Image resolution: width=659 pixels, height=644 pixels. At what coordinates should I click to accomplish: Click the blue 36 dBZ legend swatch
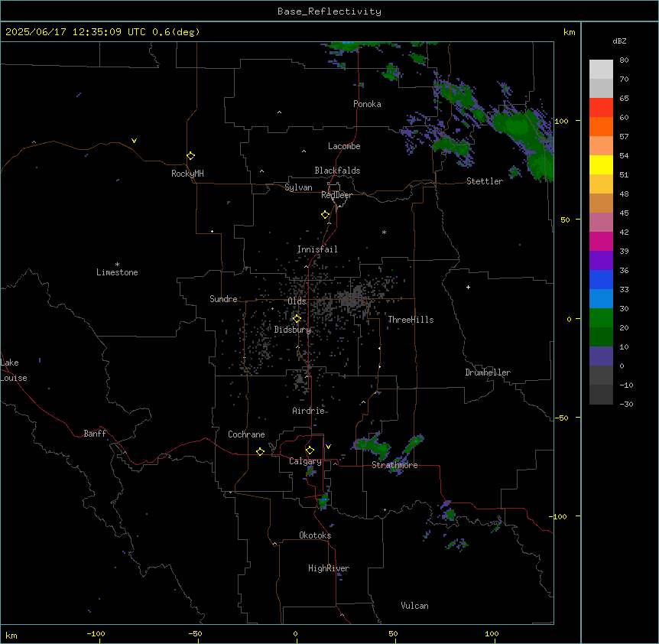[x=601, y=279]
